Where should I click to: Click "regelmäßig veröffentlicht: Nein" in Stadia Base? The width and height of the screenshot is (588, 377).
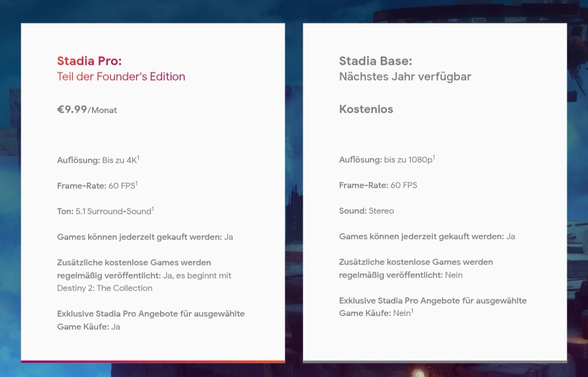click(401, 275)
